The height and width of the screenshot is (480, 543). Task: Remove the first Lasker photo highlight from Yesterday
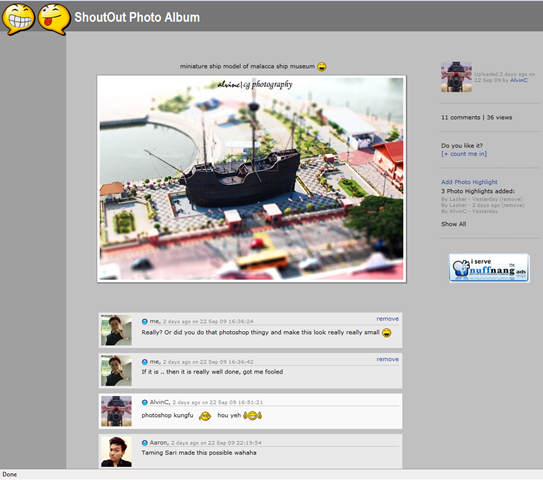pyautogui.click(x=511, y=199)
